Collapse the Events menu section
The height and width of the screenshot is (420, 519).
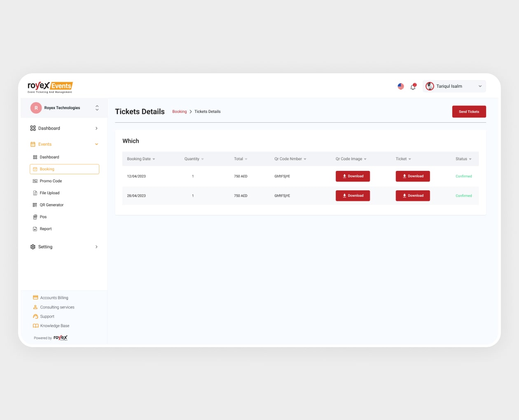96,145
